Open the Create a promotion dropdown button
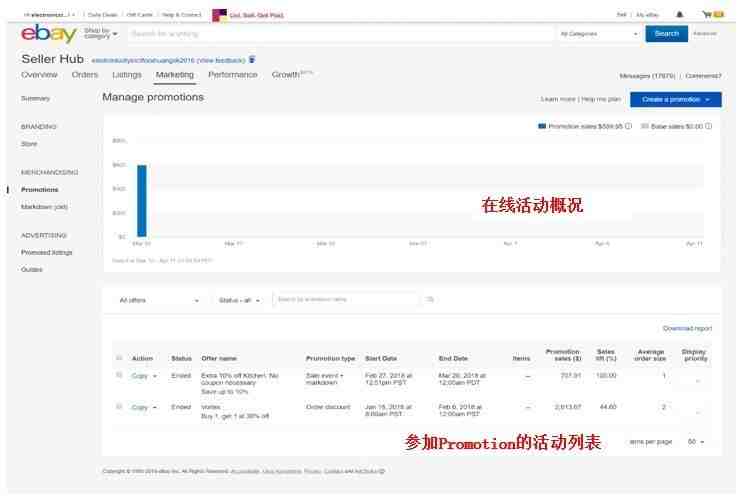 pos(676,100)
